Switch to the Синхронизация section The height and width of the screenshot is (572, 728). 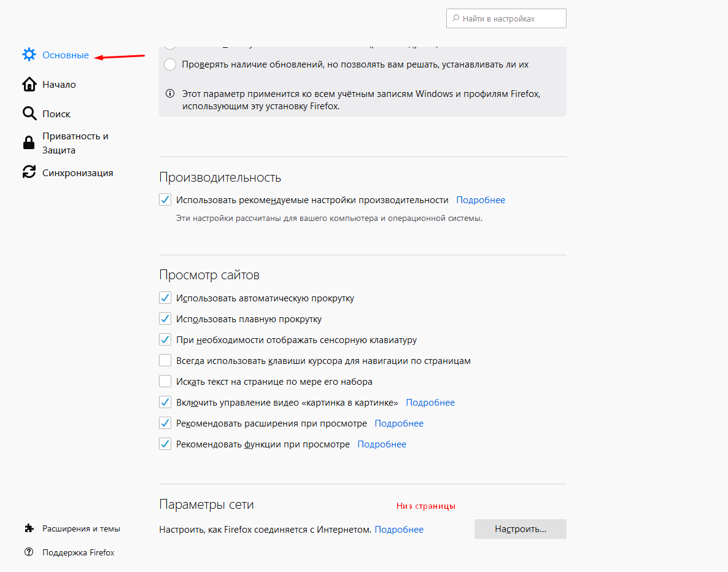(77, 173)
